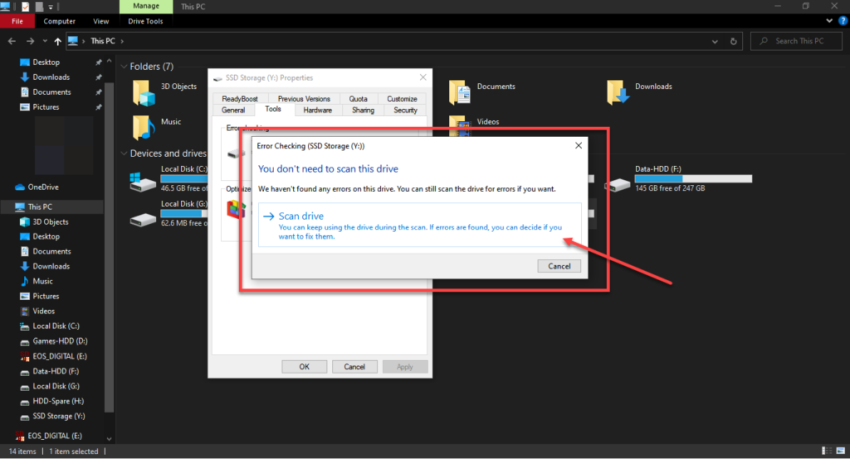
Task: Select the Drive Tools ribbon tab
Action: (145, 21)
